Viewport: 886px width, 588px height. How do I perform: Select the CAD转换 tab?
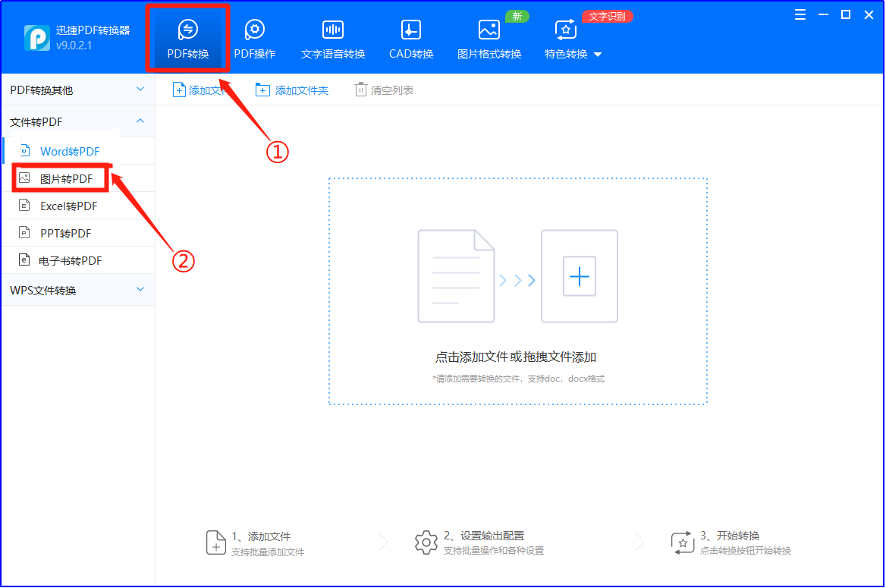[411, 39]
